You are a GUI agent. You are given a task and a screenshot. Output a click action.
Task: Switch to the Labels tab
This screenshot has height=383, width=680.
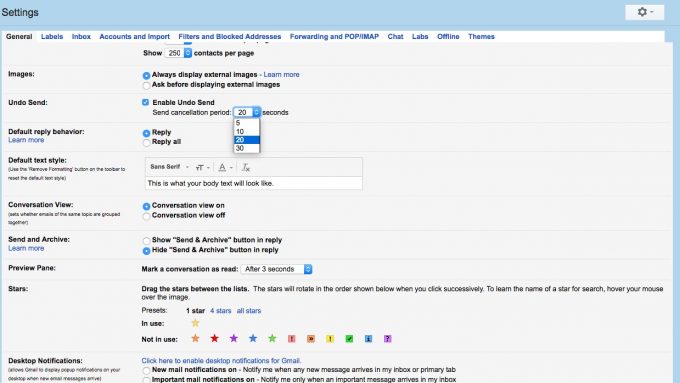click(x=52, y=36)
